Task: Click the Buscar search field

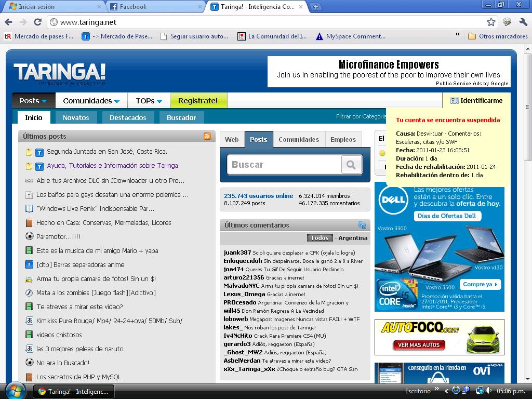Action: [284, 165]
